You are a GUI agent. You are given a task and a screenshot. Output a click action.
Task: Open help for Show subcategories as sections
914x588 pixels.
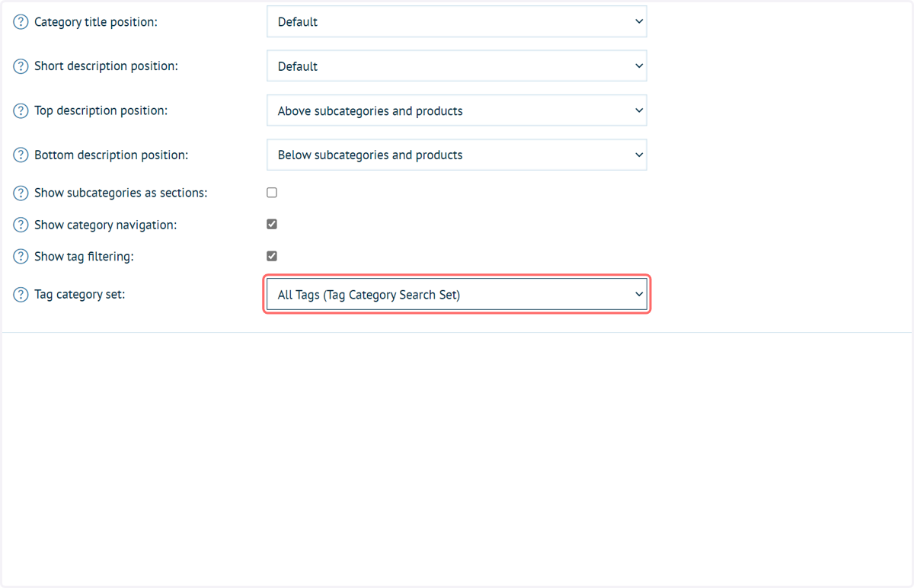click(21, 193)
